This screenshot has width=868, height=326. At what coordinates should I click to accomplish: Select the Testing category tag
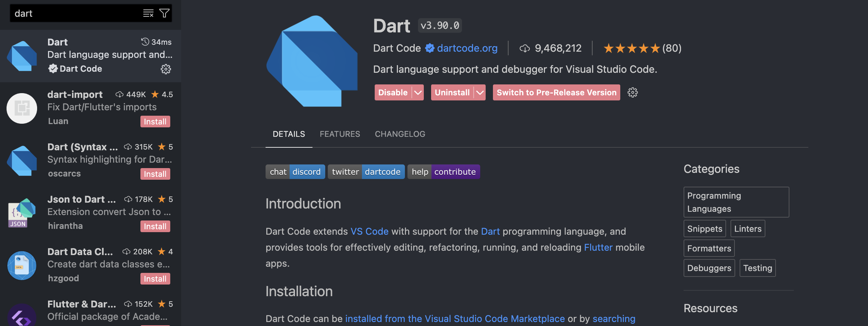point(757,268)
